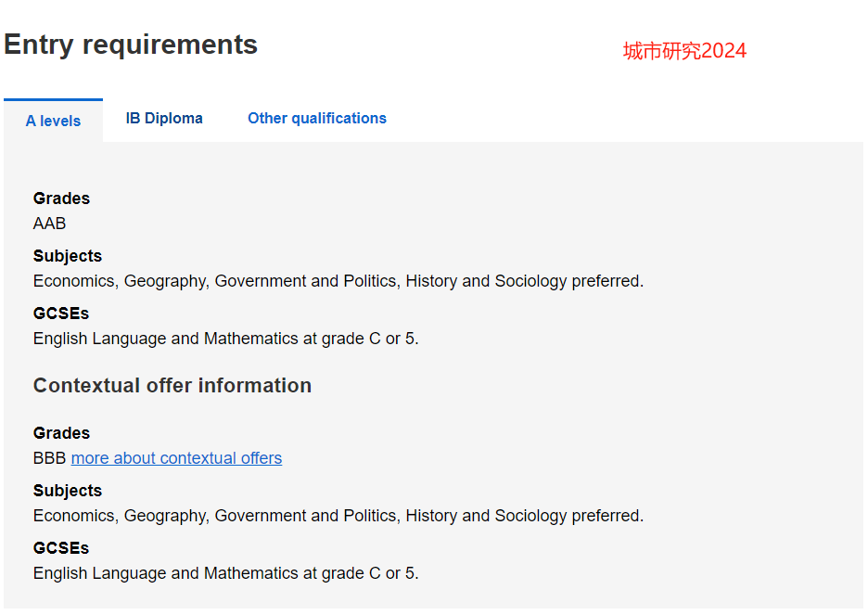Click the Contextual offer information heading

(172, 385)
